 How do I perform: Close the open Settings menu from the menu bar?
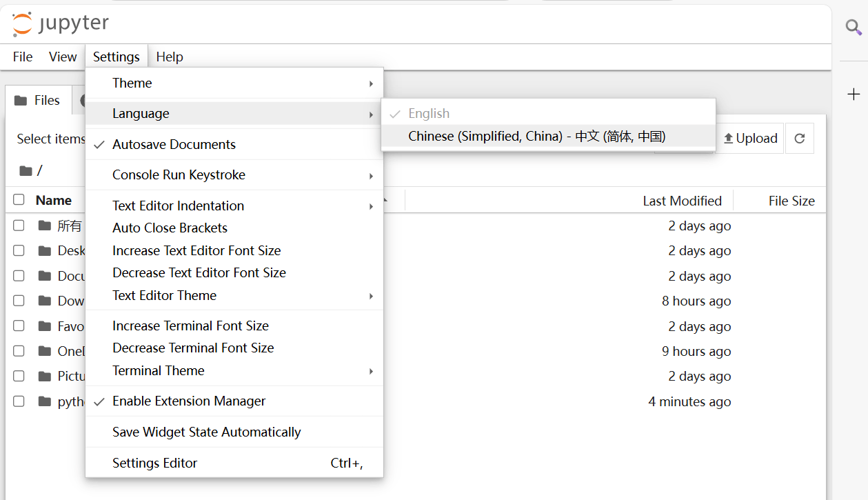click(117, 57)
